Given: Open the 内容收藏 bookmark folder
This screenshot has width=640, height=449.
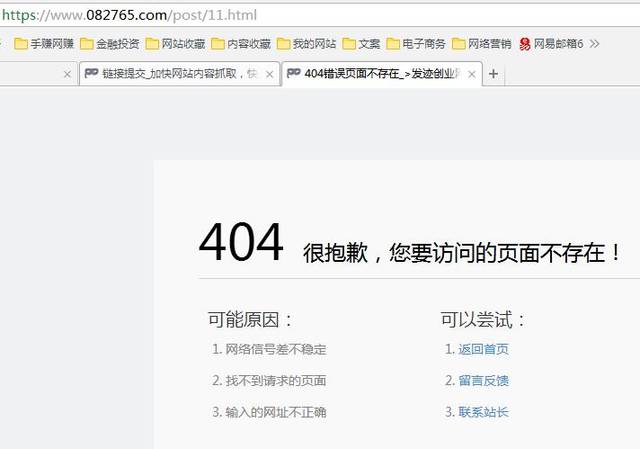Looking at the screenshot, I should (241, 44).
